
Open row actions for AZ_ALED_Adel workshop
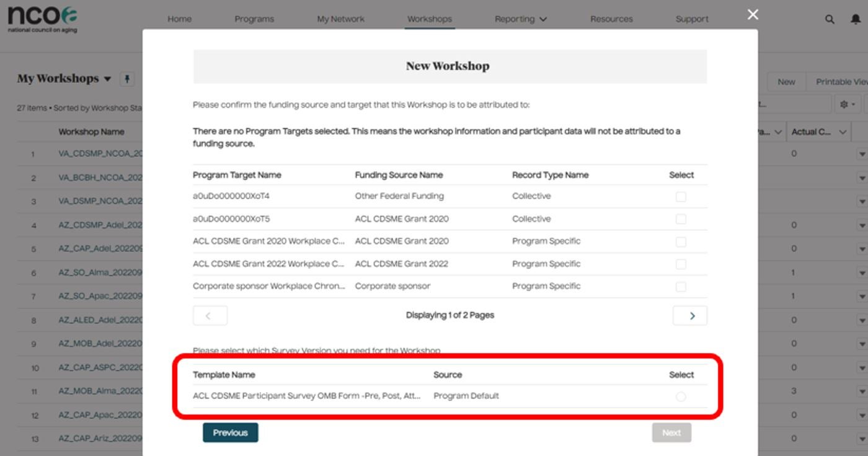pyautogui.click(x=862, y=321)
